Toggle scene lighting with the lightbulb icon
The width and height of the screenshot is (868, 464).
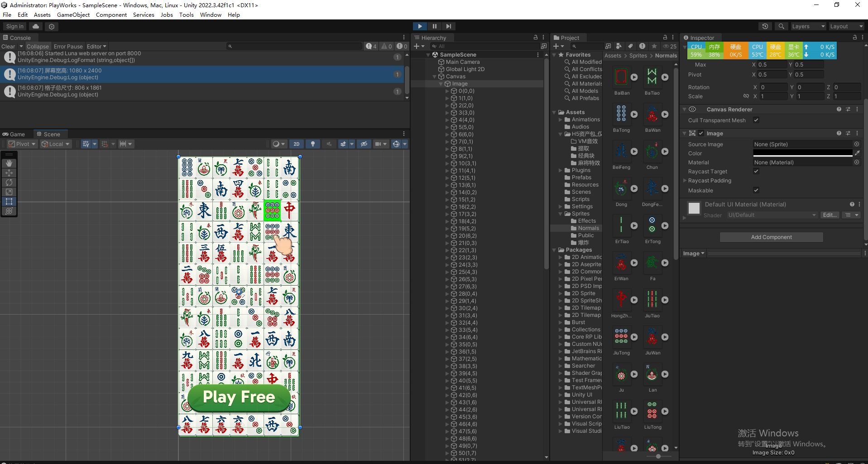[312, 144]
